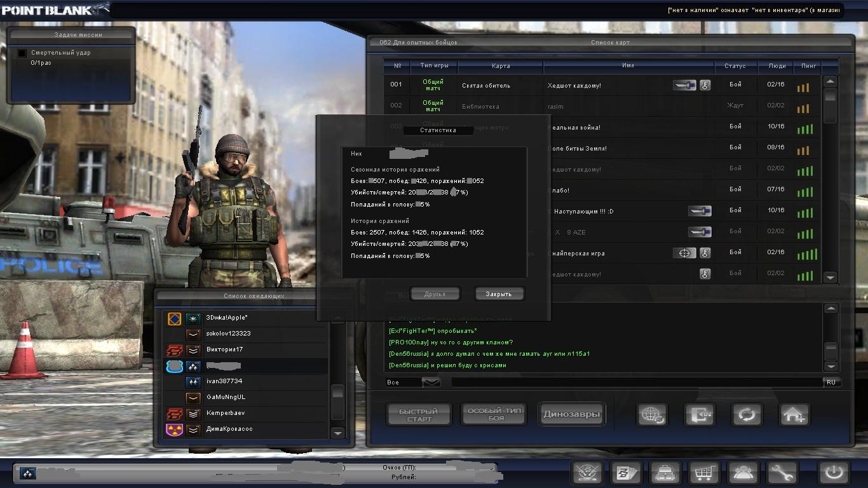Open the community people icon
The height and width of the screenshot is (488, 868).
743,473
